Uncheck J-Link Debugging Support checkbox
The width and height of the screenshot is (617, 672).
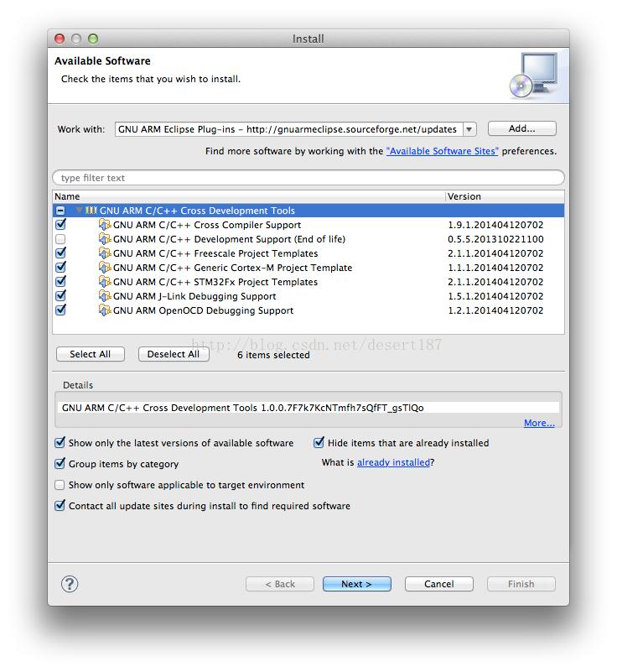[60, 295]
